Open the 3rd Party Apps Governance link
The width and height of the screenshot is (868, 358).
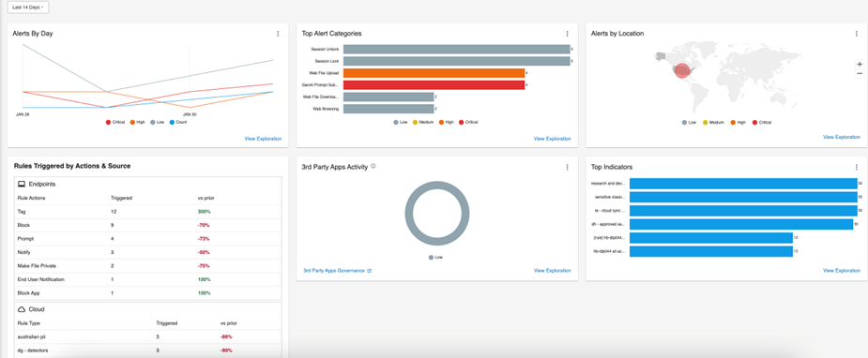coord(337,271)
